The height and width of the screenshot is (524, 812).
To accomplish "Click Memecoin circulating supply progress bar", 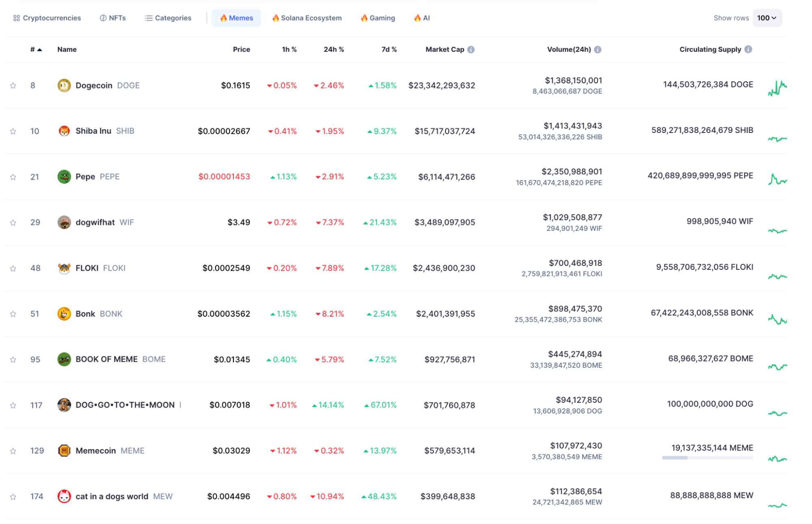I will 707,458.
